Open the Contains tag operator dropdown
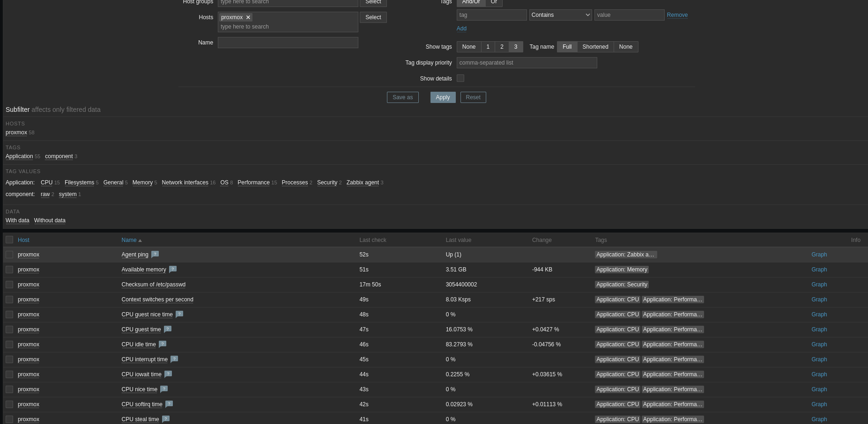The width and height of the screenshot is (868, 424). [560, 15]
